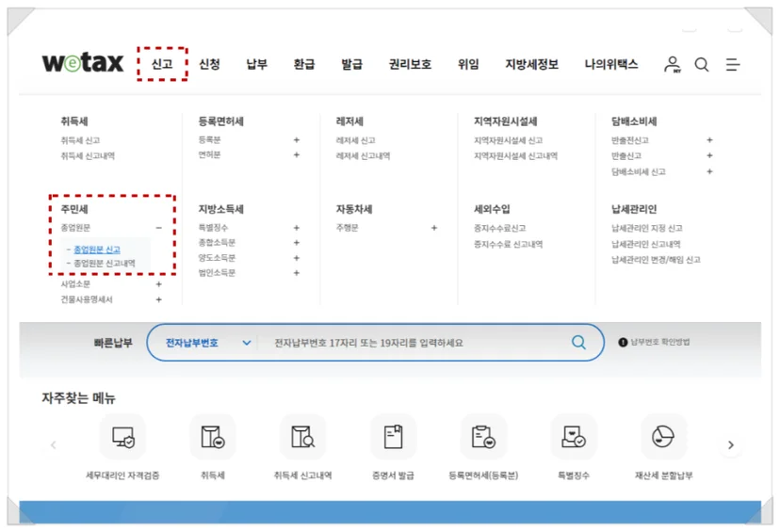
Task: Open the 납부 top menu
Action: pyautogui.click(x=256, y=64)
